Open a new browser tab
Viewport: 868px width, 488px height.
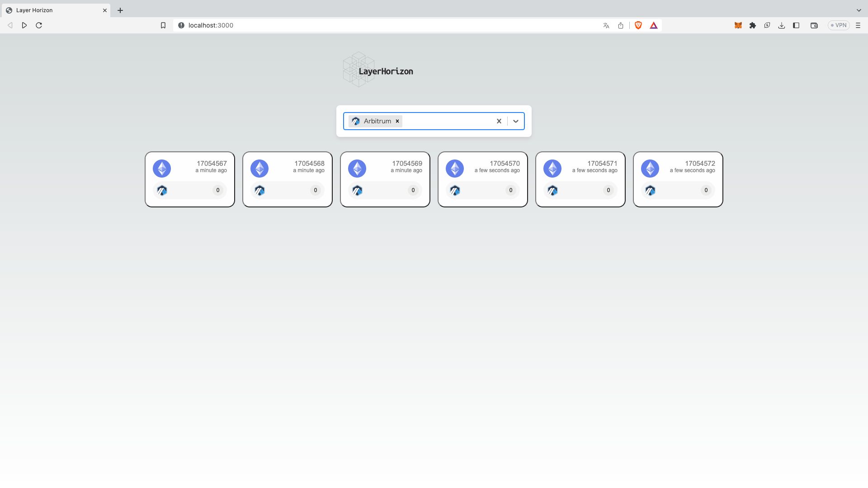[x=120, y=10]
